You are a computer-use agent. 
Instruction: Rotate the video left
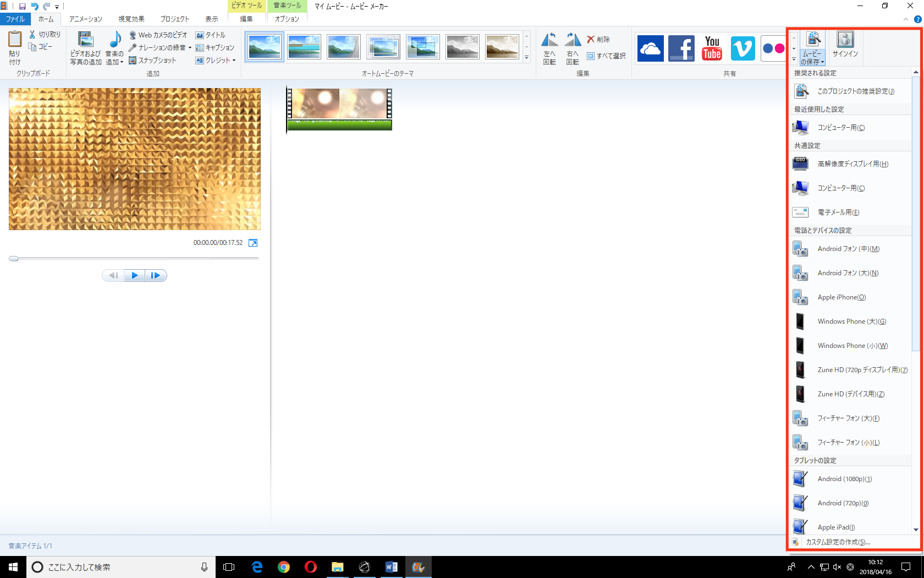pos(549,48)
